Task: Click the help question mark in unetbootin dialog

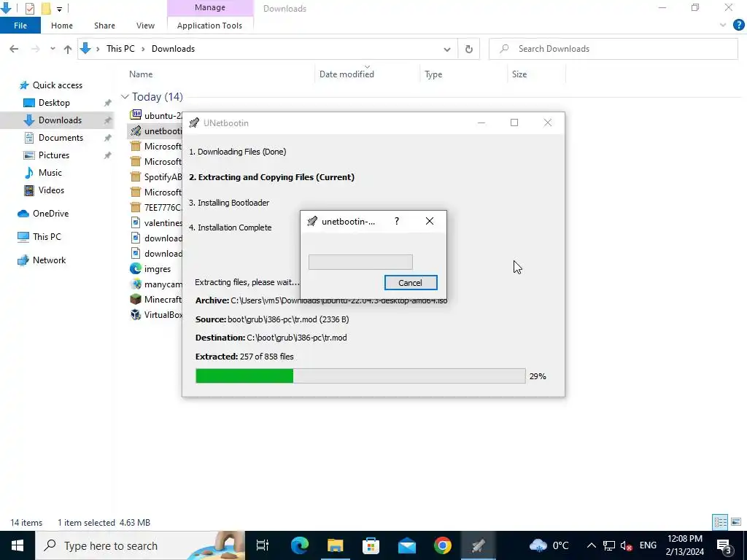Action: click(396, 222)
